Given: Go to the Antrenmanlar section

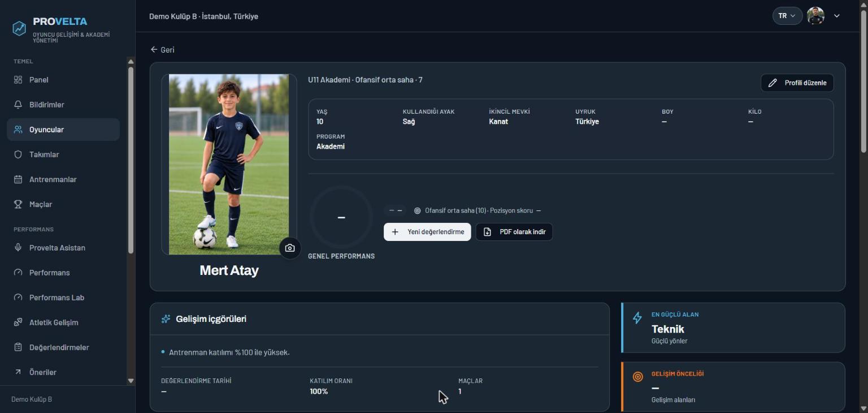Looking at the screenshot, I should [x=63, y=179].
